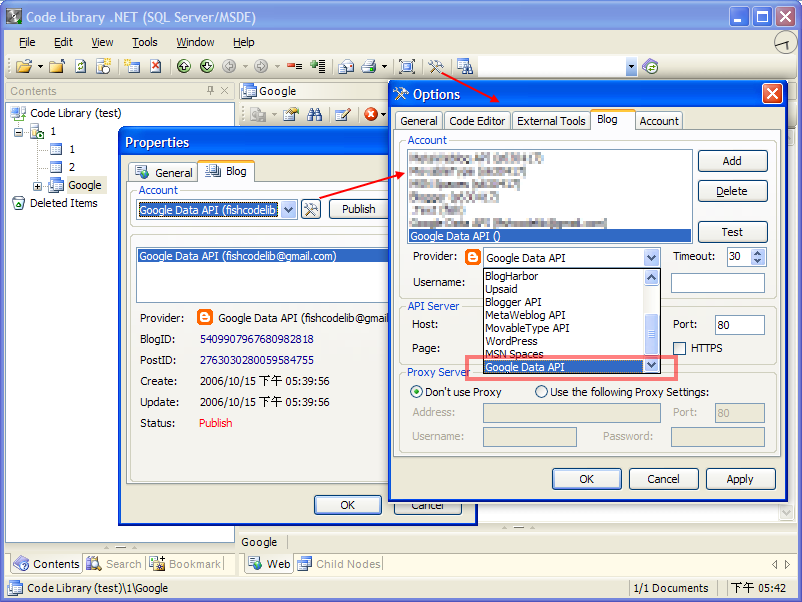Click the Blogger provider icon in Options dialog

(x=473, y=257)
